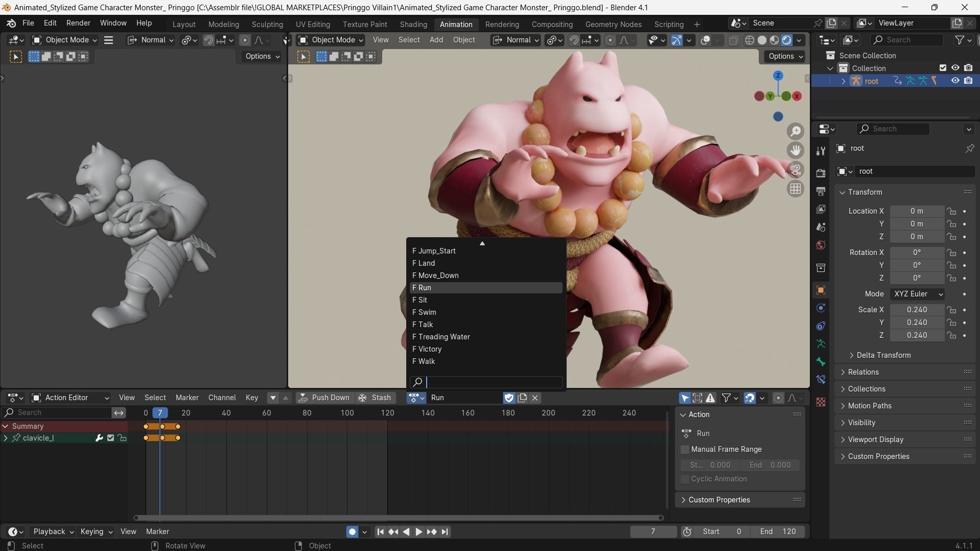
Task: Open the Action Editor mode dropdown
Action: point(71,398)
